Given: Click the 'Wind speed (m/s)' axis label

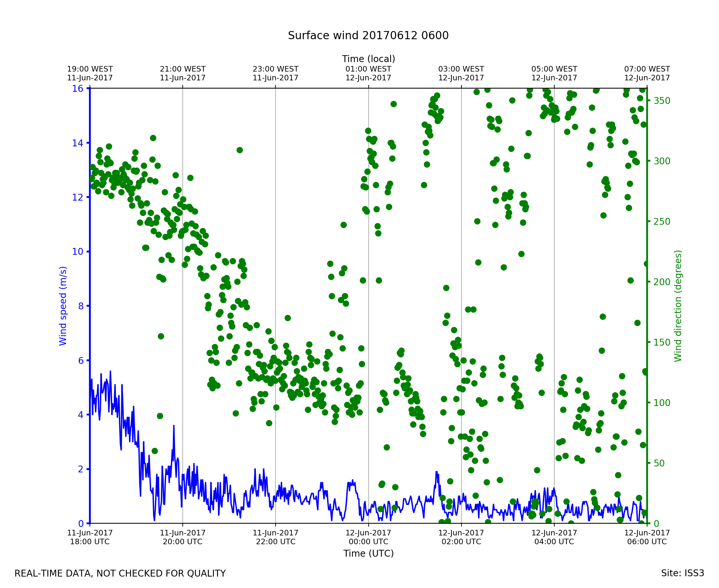Looking at the screenshot, I should (63, 306).
